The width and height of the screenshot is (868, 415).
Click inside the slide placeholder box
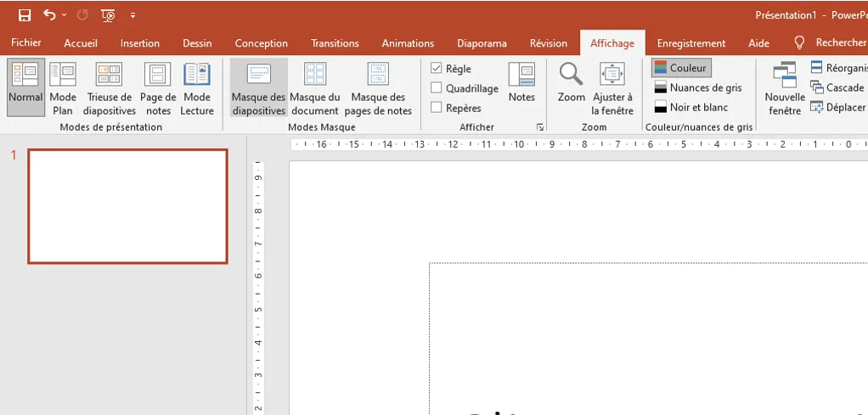point(648,339)
